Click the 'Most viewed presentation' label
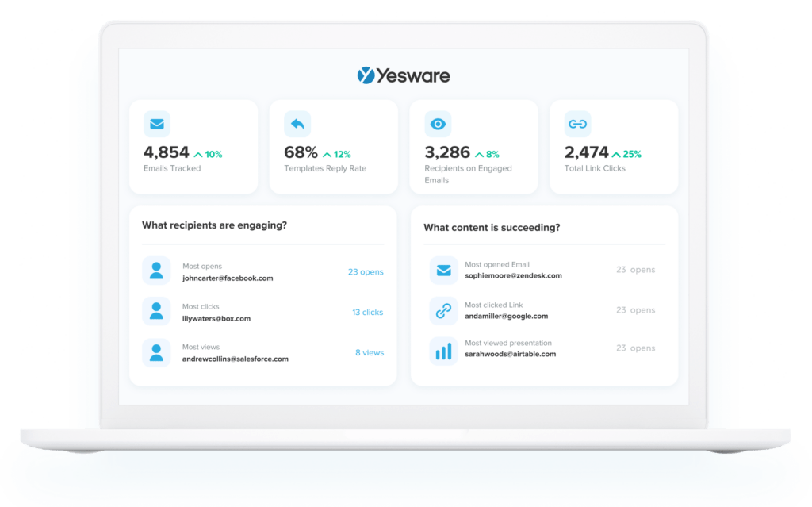Screen dimensions: 812x507 click(508, 344)
